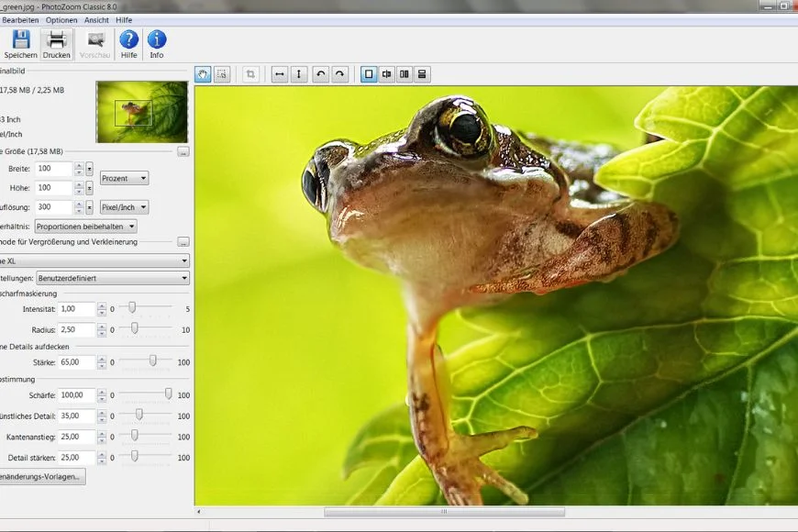Flip the image vertically
Image resolution: width=798 pixels, height=532 pixels.
[299, 74]
